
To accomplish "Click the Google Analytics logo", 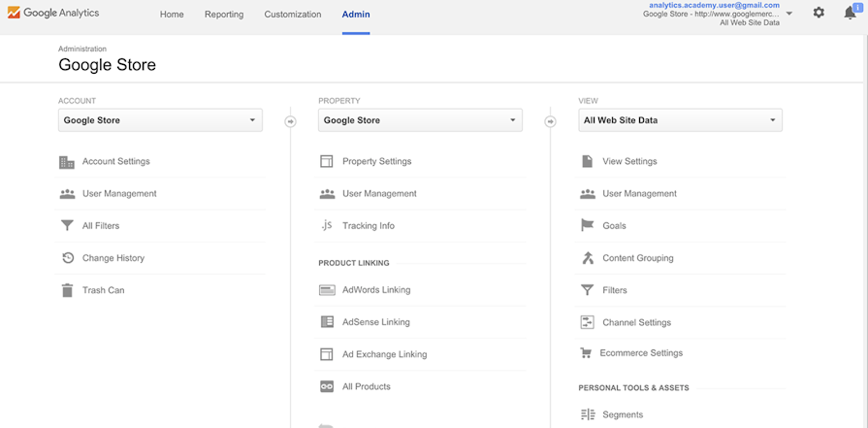I will (53, 14).
